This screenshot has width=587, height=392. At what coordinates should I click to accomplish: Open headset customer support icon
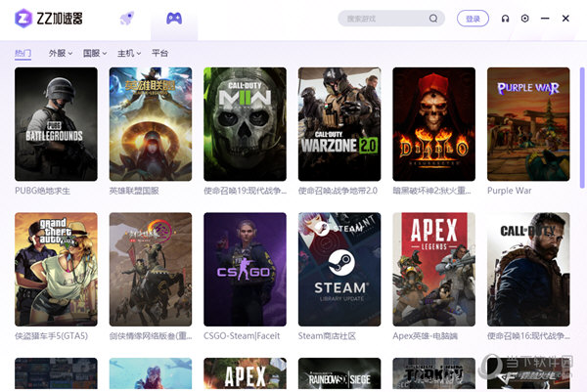point(506,19)
